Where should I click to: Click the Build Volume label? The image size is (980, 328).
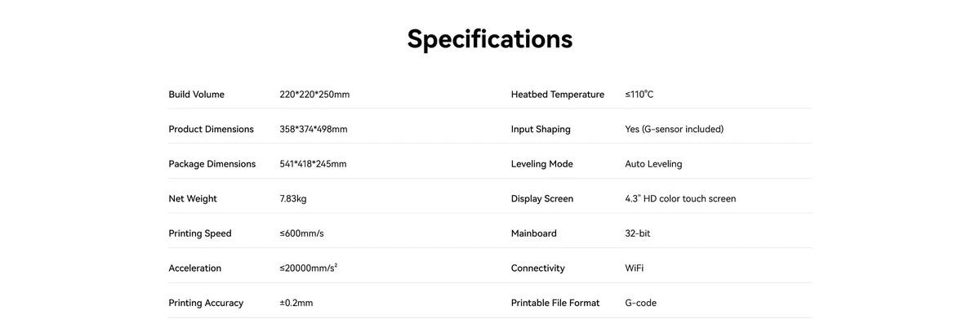point(196,95)
